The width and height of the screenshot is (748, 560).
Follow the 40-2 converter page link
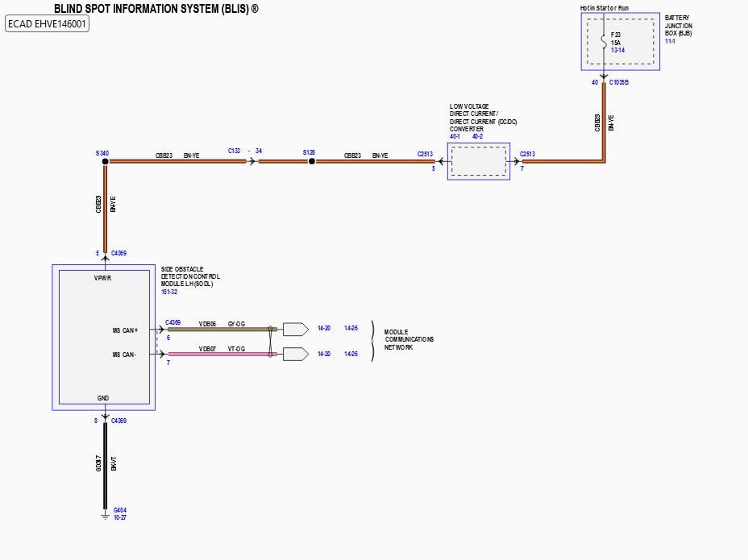[x=477, y=136]
